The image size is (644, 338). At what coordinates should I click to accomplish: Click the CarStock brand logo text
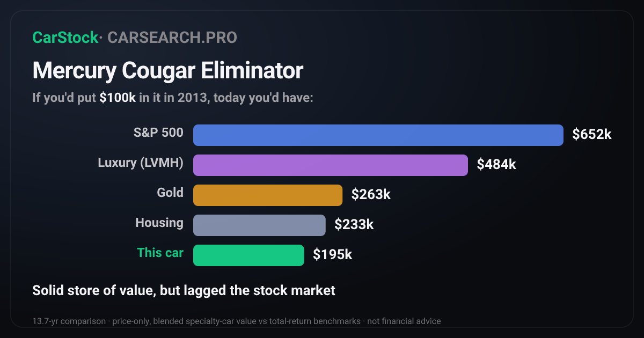point(65,38)
